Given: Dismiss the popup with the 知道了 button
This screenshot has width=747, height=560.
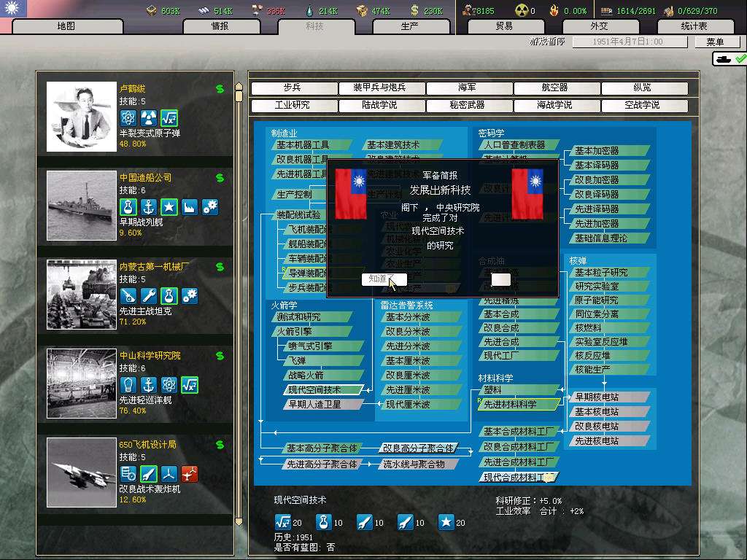Looking at the screenshot, I should tap(384, 279).
